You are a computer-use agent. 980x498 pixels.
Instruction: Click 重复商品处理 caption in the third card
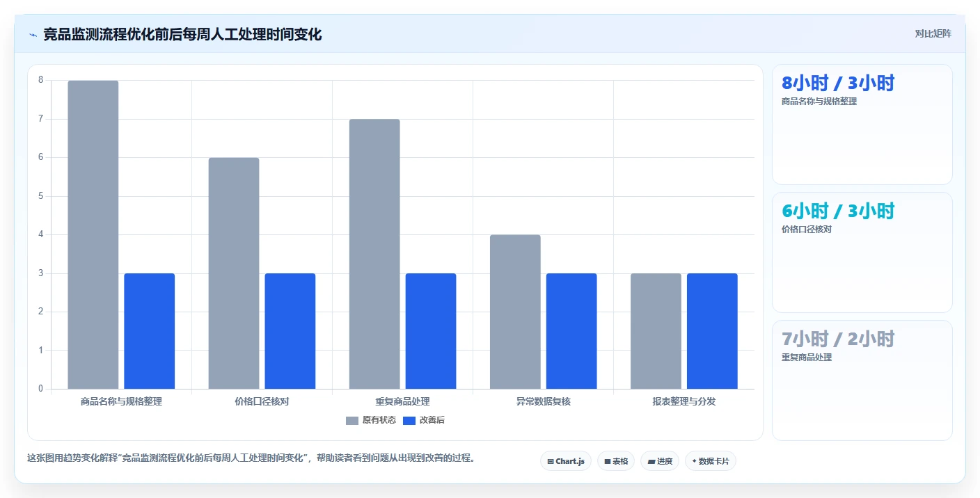[x=807, y=358]
